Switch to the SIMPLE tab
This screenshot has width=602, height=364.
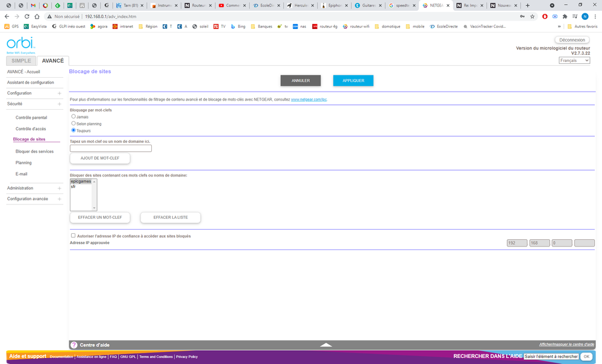tap(21, 61)
